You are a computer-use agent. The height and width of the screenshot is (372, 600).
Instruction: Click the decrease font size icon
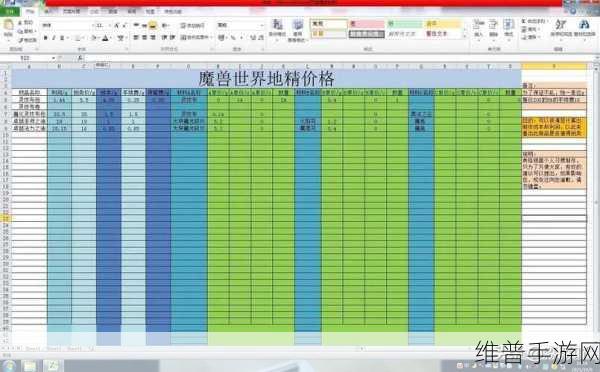[x=125, y=26]
